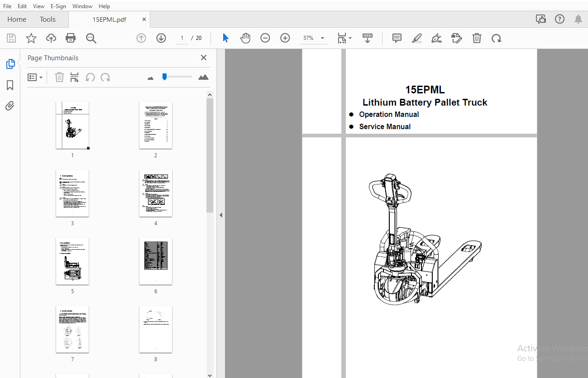Open the File menu
This screenshot has height=378, width=588.
click(7, 6)
